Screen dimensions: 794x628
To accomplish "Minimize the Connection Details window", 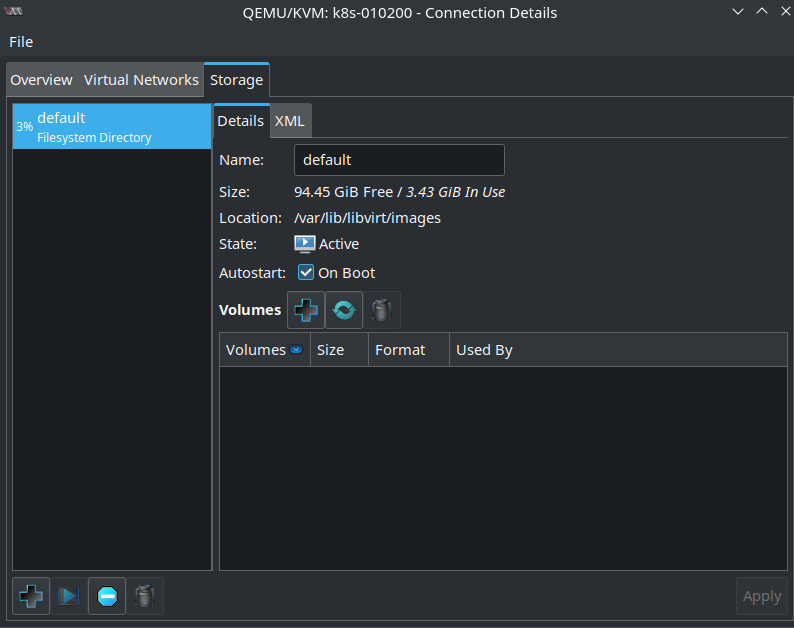I will point(738,12).
